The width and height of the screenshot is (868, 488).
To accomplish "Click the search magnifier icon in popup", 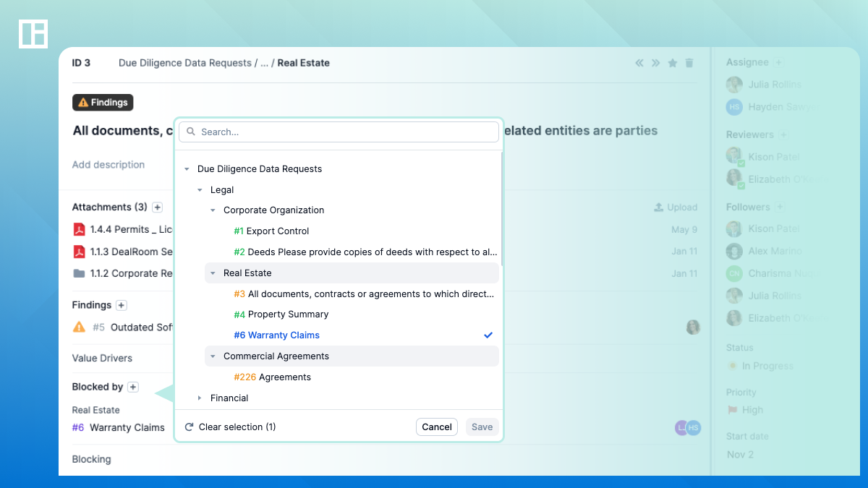I will tap(191, 132).
